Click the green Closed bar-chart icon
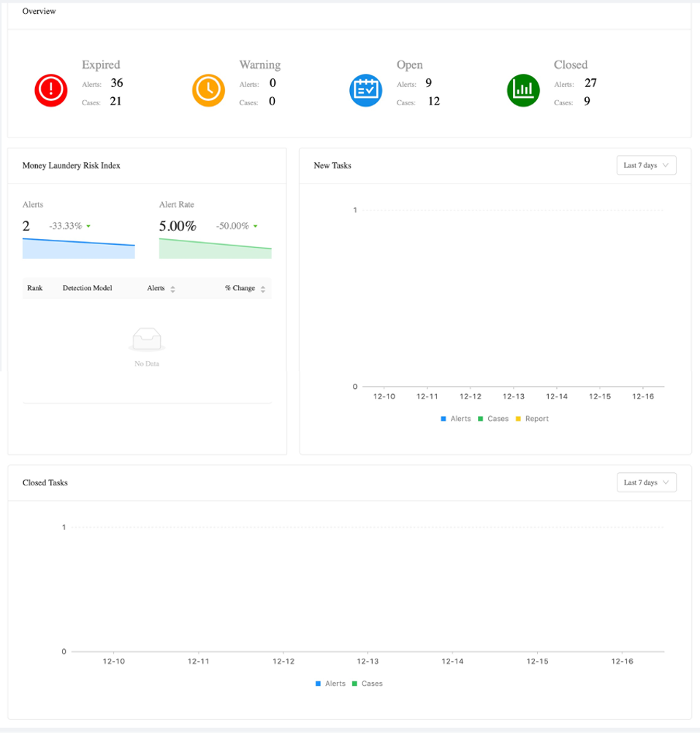700x734 pixels. [523, 91]
